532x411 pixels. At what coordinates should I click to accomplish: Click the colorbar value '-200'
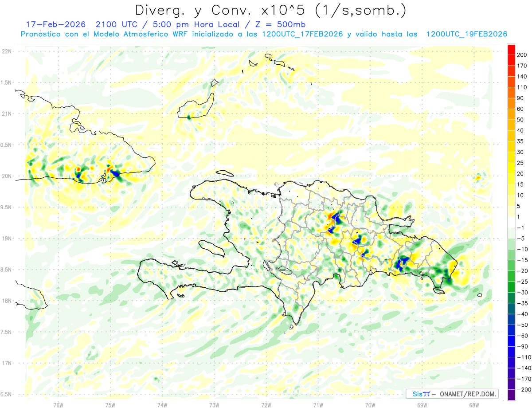point(524,390)
